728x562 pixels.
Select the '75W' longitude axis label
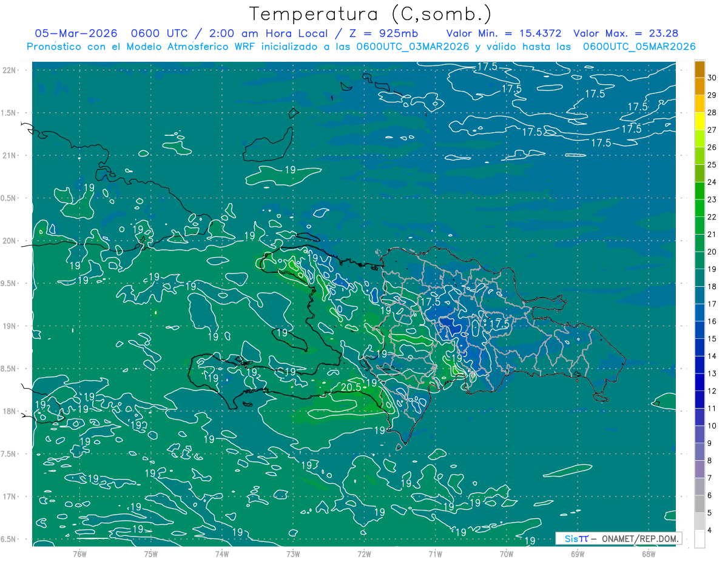(151, 554)
